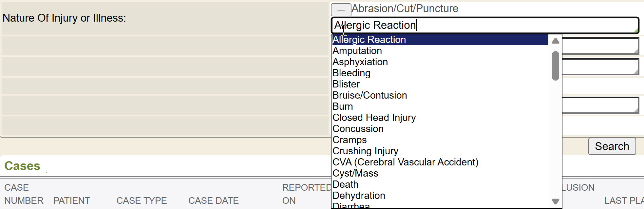Screen dimensions: 644x209
Task: Select Cramps in the list
Action: 350,140
